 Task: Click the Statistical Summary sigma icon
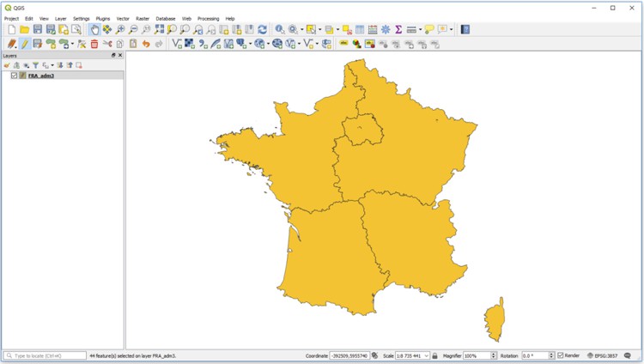398,29
